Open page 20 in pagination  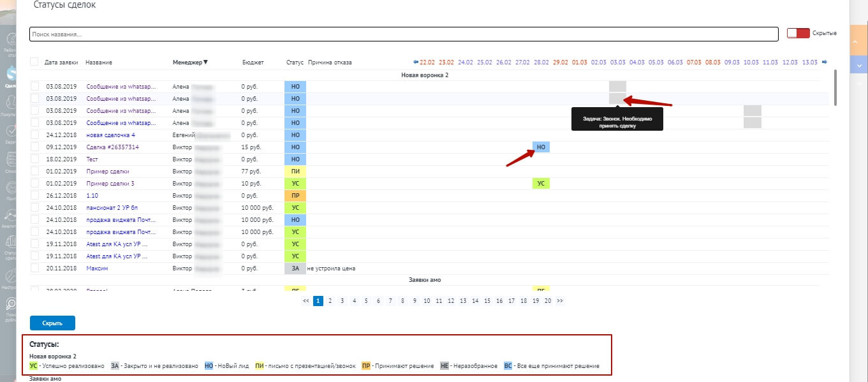(x=548, y=301)
